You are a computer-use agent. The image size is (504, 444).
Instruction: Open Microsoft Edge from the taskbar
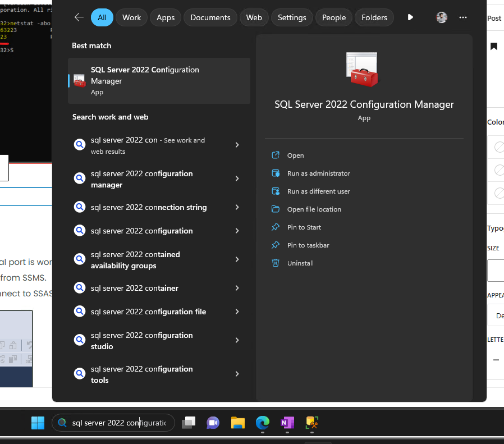click(263, 423)
